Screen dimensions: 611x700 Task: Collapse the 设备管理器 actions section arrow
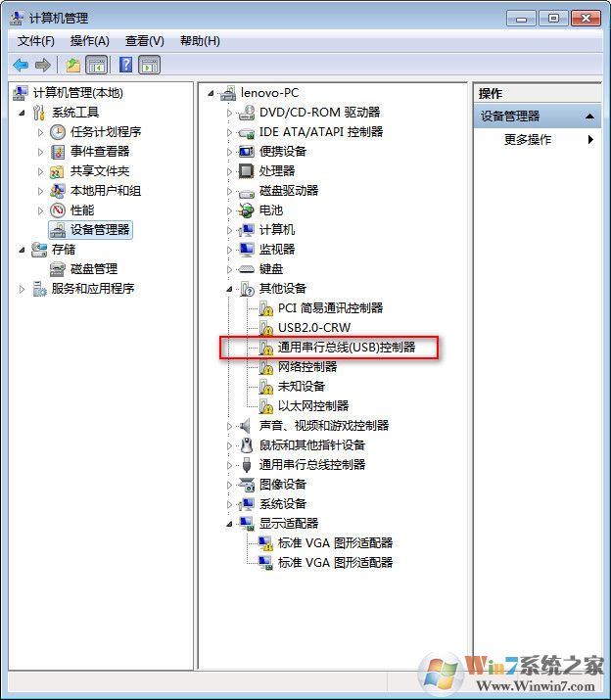589,117
